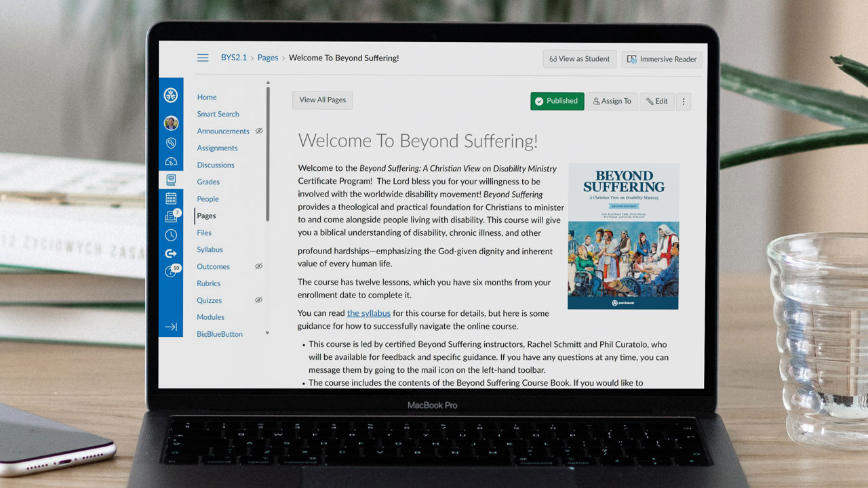Viewport: 868px width, 488px height.
Task: Open the History clock icon
Action: (x=171, y=235)
